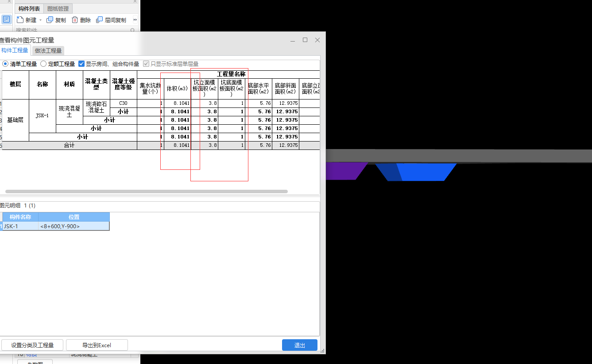Close the 查看构件图元工程量 dialog
This screenshot has height=364, width=592.
pyautogui.click(x=317, y=40)
